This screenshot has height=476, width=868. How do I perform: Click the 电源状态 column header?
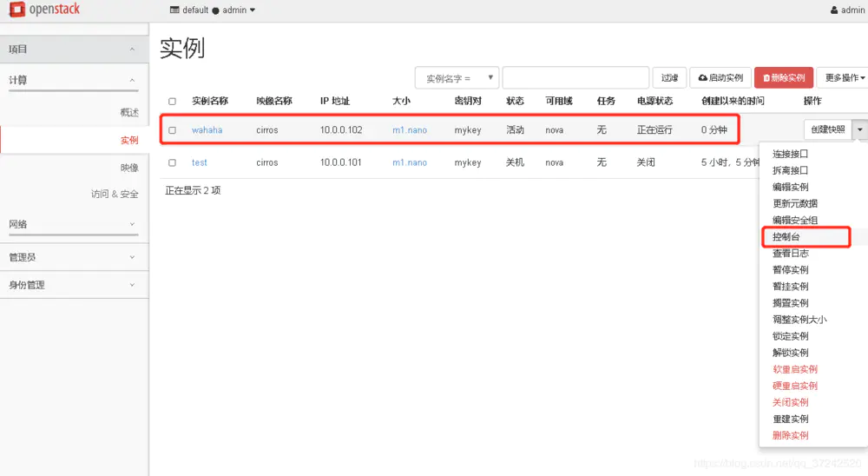click(654, 101)
